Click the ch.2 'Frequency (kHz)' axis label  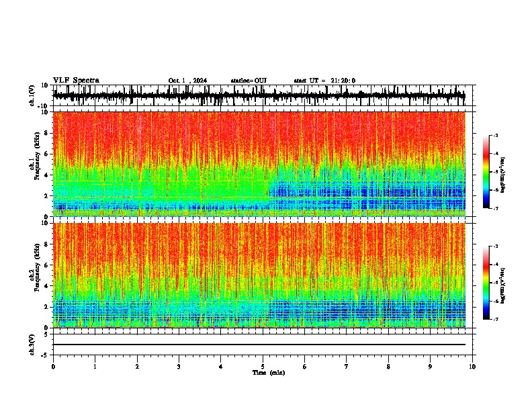[x=37, y=267]
